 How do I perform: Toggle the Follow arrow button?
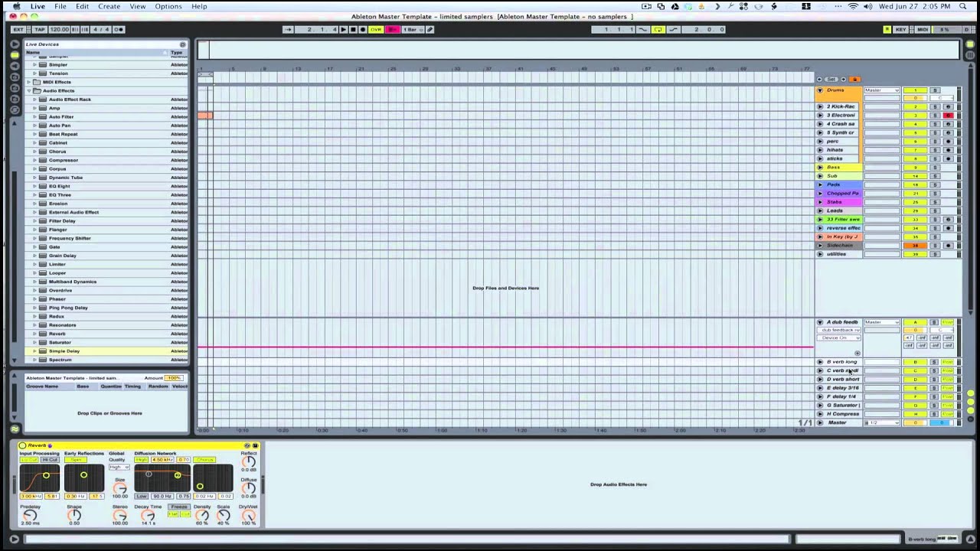click(x=288, y=29)
